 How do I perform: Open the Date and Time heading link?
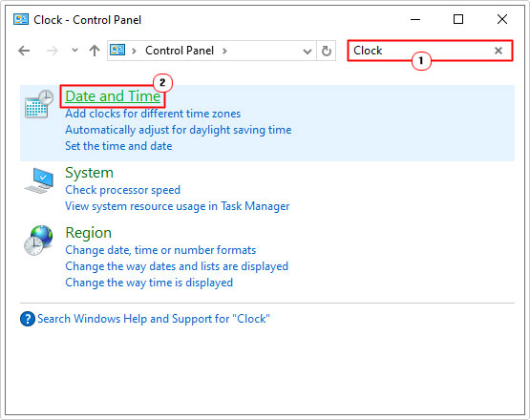(113, 96)
